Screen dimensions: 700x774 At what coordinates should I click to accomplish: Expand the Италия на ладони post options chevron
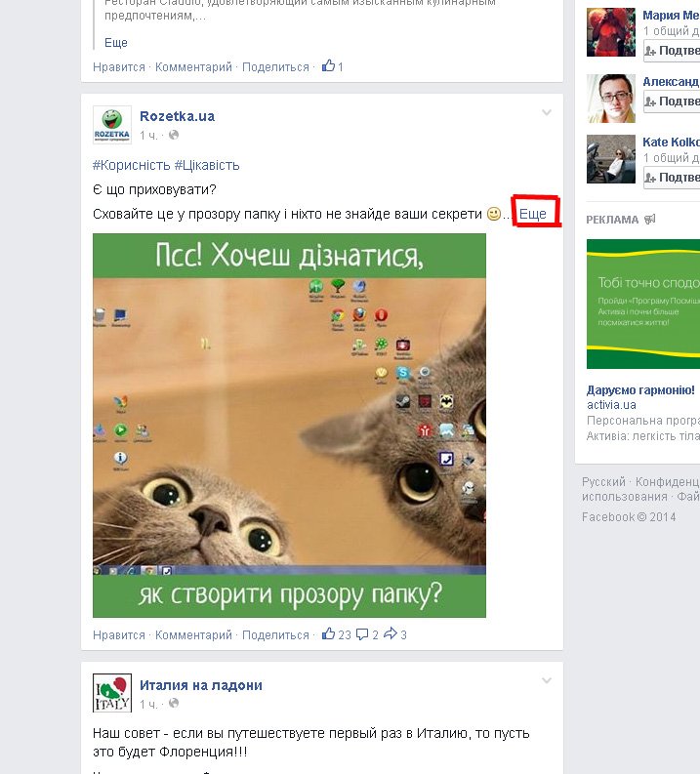(547, 680)
